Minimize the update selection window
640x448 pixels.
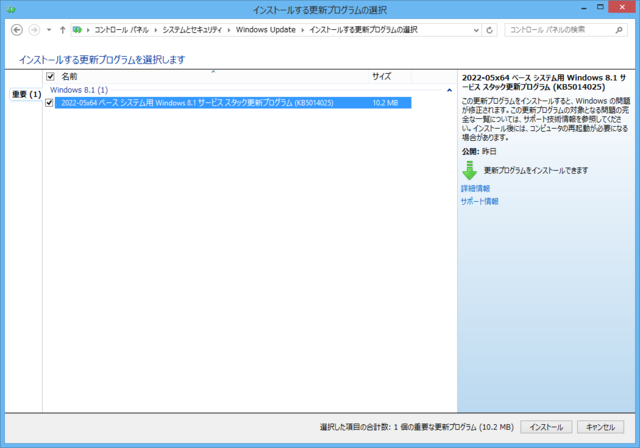click(584, 7)
